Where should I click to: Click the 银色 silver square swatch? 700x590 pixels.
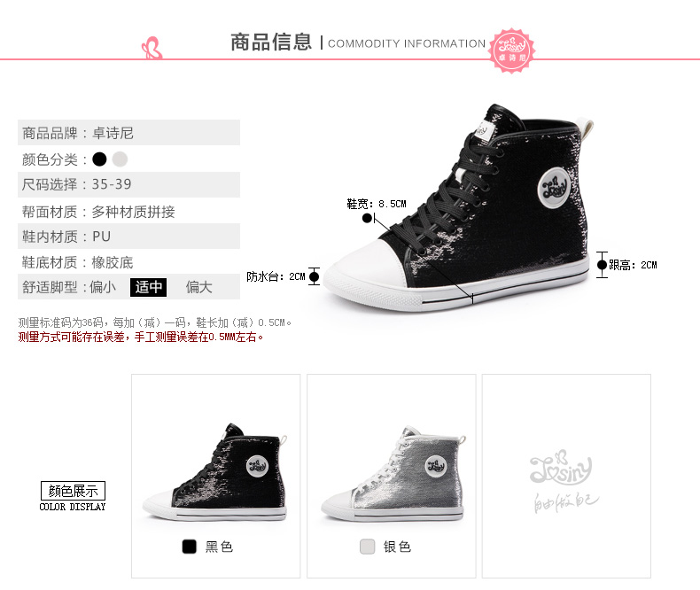point(368,547)
